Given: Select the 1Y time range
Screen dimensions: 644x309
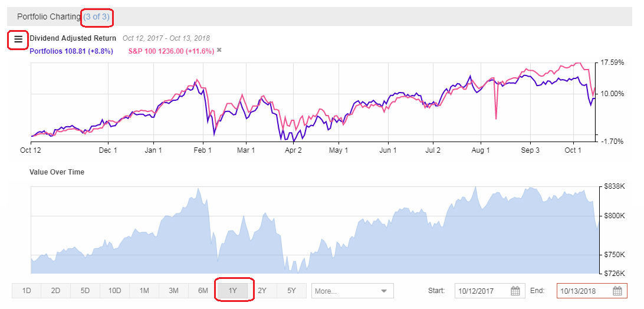Looking at the screenshot, I should [233, 291].
